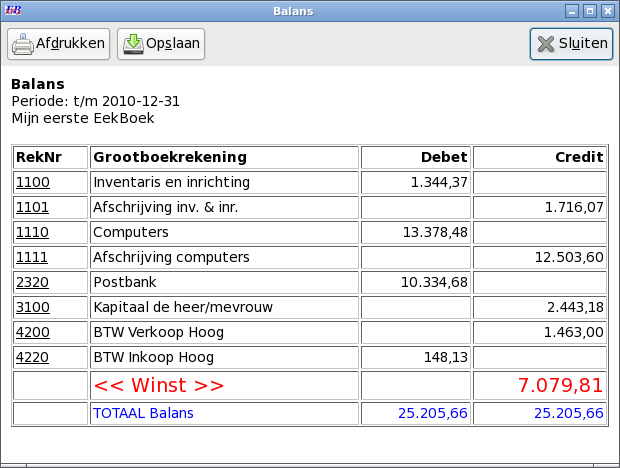Viewport: 620px width, 468px height.
Task: Follow the 1110 Computers account link
Action: (x=32, y=233)
